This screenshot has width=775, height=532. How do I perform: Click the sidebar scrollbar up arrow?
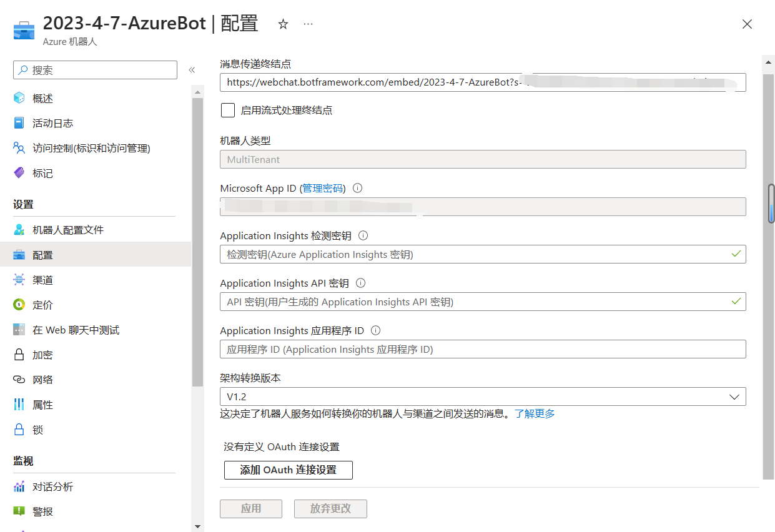coord(198,91)
